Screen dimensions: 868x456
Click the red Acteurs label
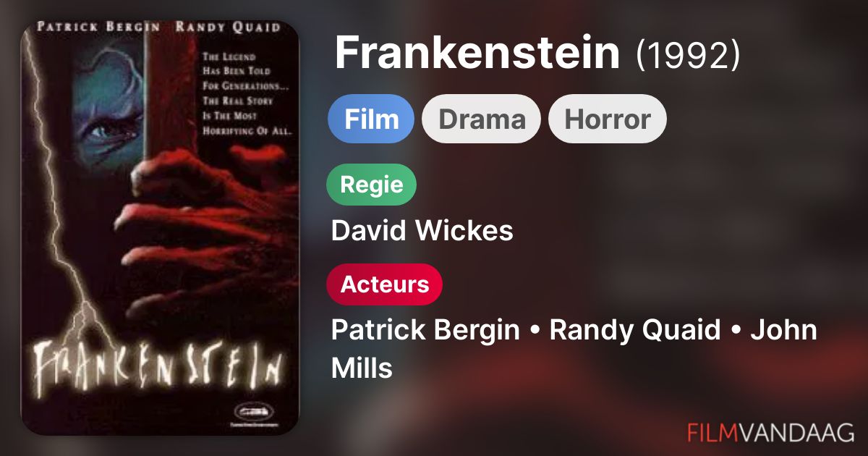385,284
